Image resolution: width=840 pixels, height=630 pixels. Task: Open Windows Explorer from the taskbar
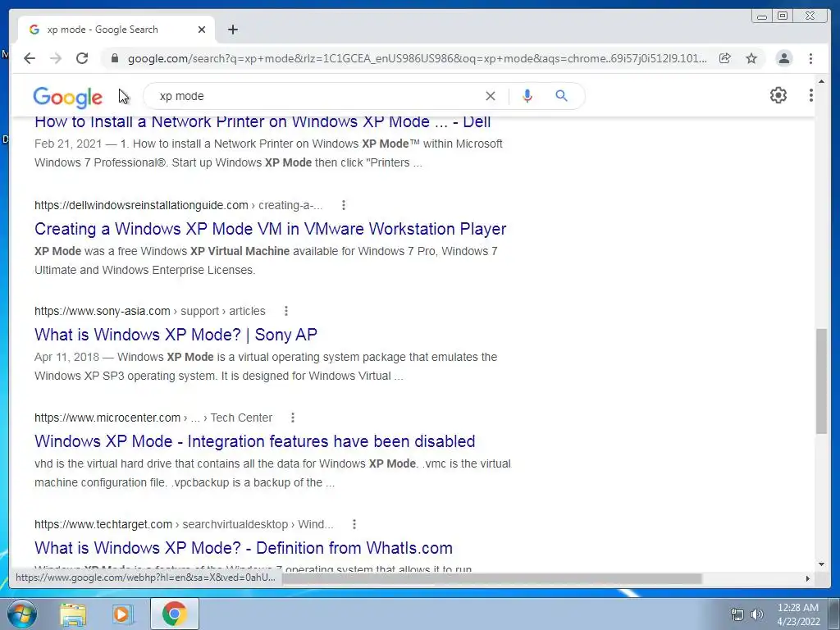[73, 614]
